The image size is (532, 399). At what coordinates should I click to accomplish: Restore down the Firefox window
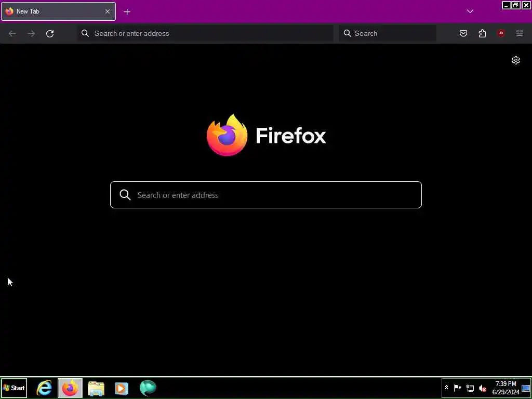click(x=516, y=5)
